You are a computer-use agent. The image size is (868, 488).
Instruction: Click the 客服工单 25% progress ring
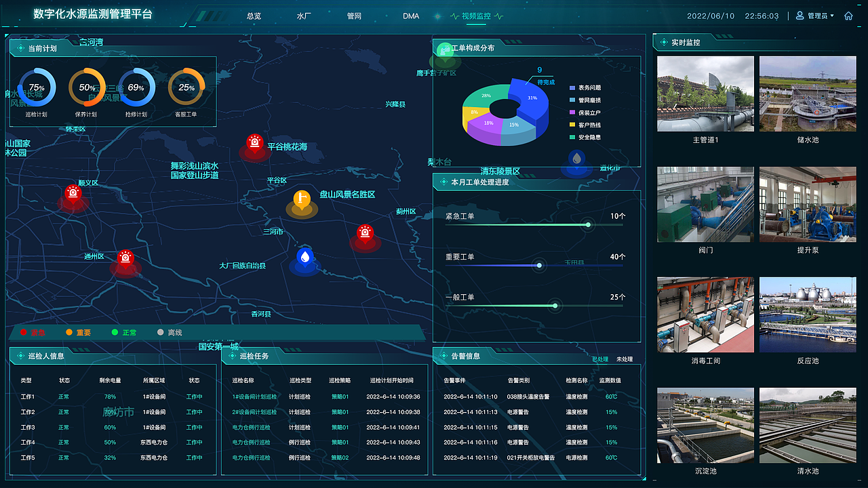pyautogui.click(x=186, y=87)
